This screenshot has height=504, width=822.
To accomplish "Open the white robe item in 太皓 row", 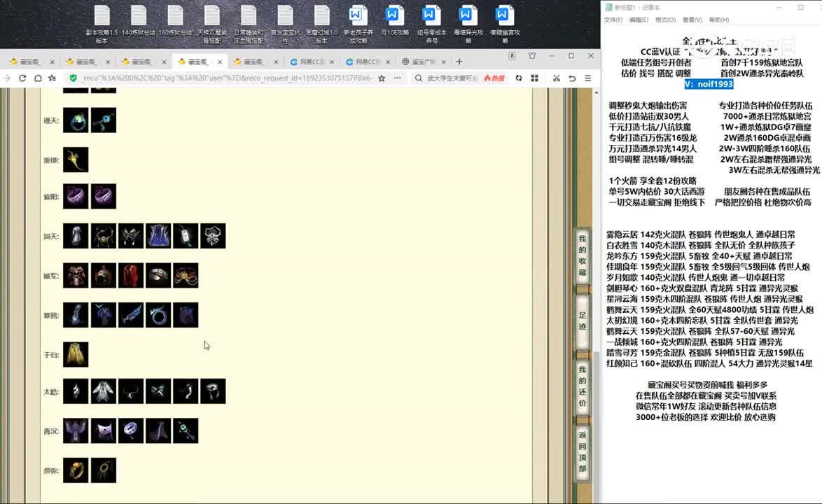I will [x=103, y=391].
